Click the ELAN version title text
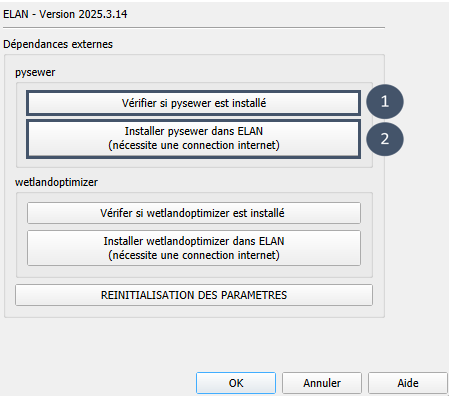Viewport: 453px width, 399px height. click(65, 14)
